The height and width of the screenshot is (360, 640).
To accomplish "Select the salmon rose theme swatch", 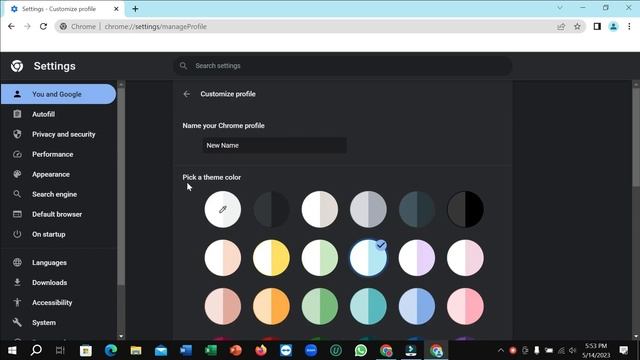I will (222, 307).
